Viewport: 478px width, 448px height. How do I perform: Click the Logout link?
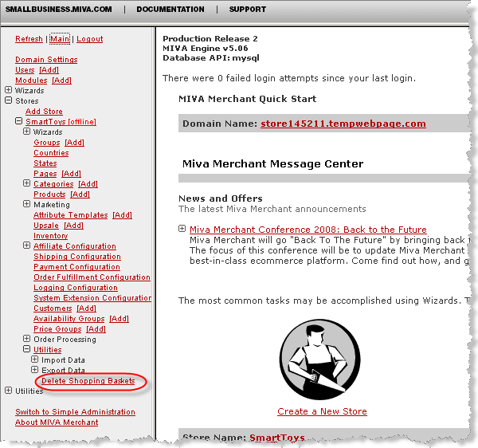(x=89, y=39)
